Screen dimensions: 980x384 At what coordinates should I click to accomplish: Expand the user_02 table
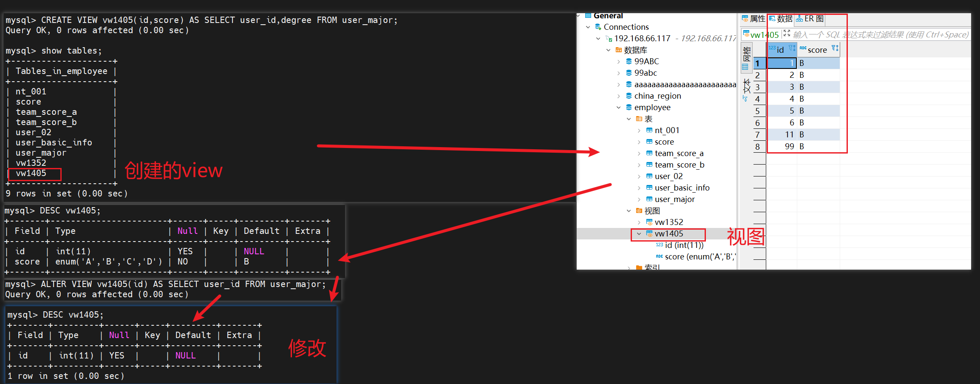pos(639,176)
